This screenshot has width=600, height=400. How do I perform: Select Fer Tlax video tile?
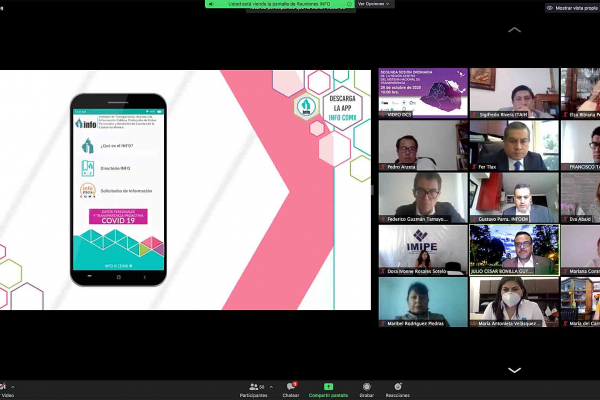point(514,145)
